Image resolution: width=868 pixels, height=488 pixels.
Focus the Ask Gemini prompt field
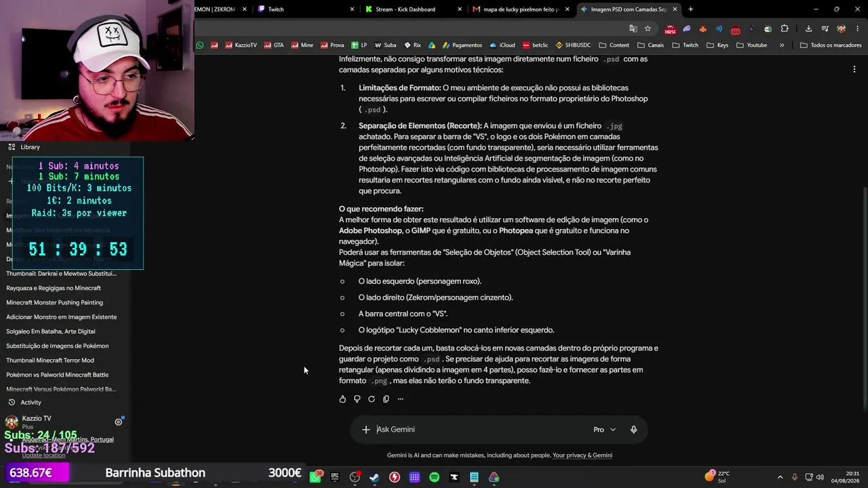point(481,430)
